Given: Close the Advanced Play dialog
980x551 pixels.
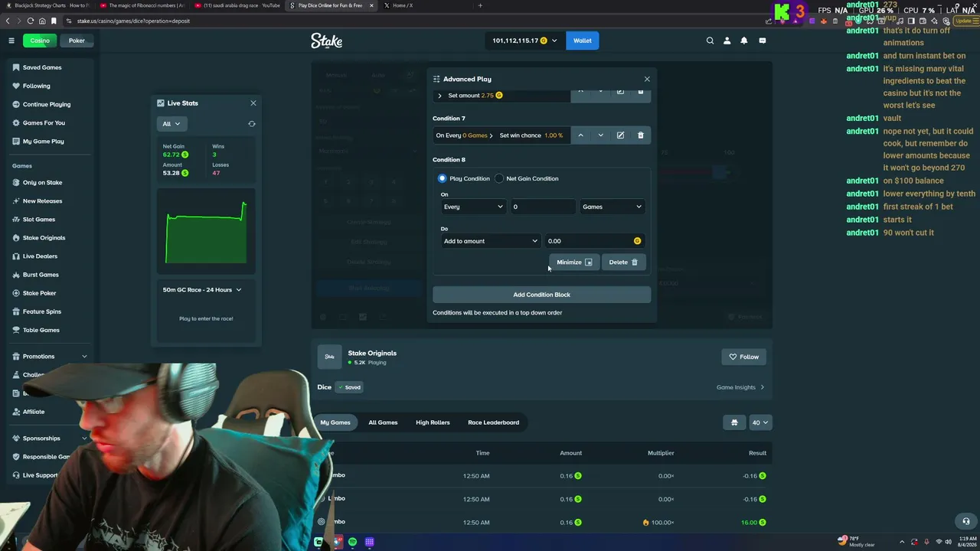Looking at the screenshot, I should tap(647, 79).
